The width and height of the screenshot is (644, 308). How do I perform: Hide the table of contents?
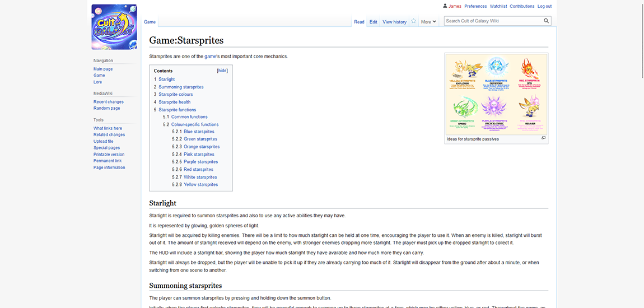[222, 71]
